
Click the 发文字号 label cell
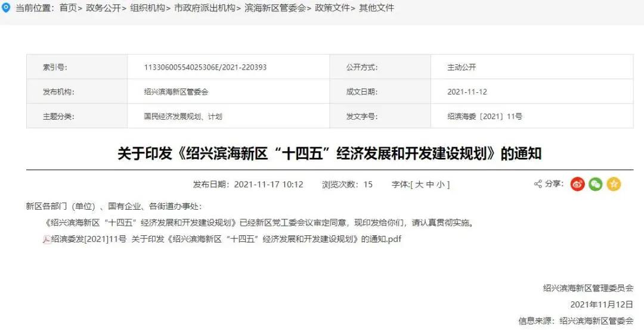pyautogui.click(x=380, y=116)
